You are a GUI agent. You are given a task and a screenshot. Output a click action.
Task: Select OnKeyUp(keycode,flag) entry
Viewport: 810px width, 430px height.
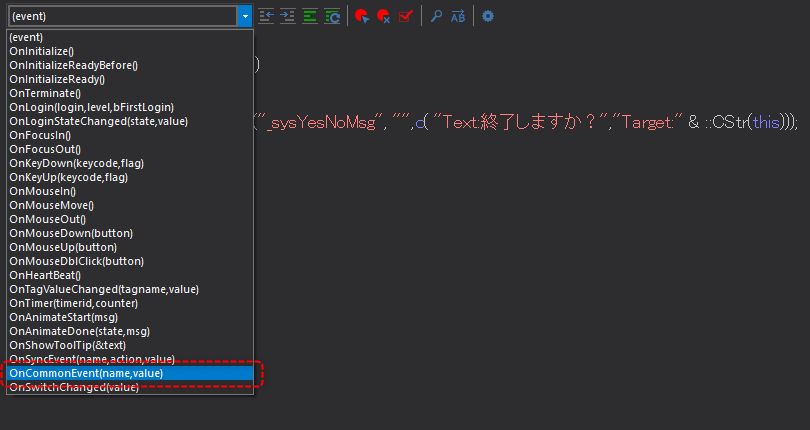point(130,177)
